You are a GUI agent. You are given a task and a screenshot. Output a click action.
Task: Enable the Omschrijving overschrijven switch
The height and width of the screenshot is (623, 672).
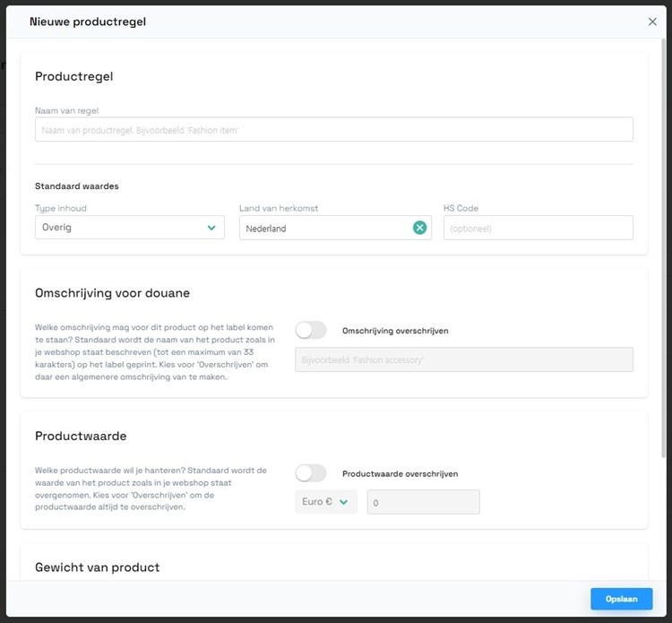pyautogui.click(x=311, y=330)
